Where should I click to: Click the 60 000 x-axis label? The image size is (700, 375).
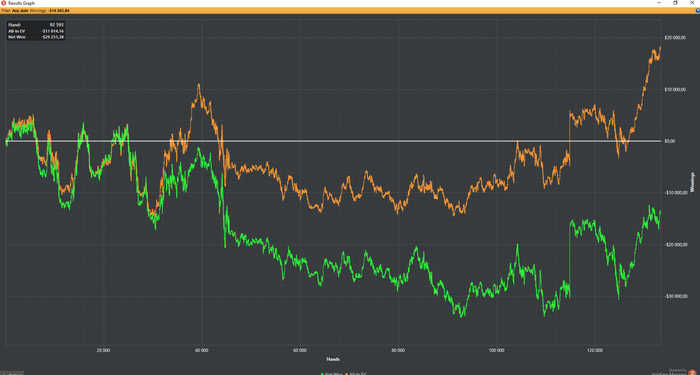click(x=300, y=350)
